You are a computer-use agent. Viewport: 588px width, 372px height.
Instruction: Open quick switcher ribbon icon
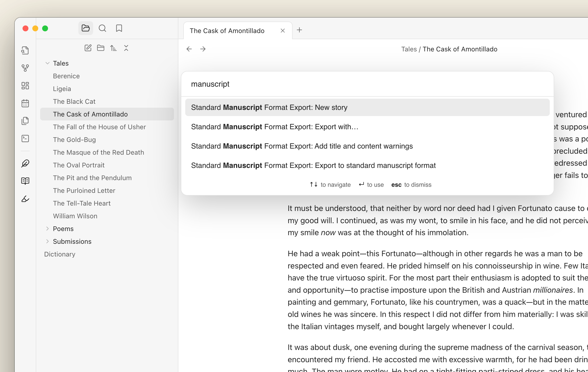[25, 50]
